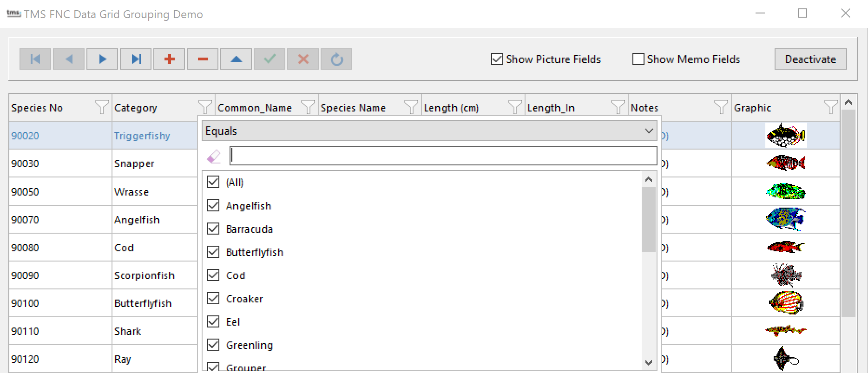Screen dimensions: 868x373
Task: Uncheck Greenling in filter list
Action: tap(213, 345)
